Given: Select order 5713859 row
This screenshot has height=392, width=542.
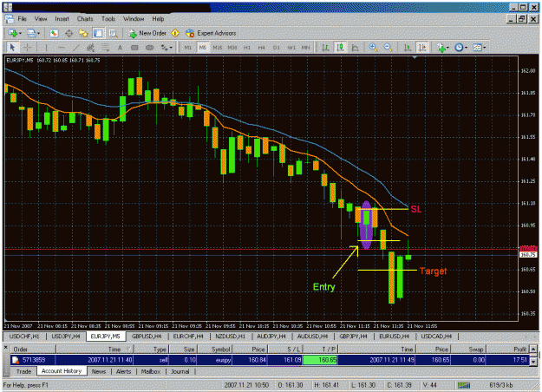Looking at the screenshot, I should pos(270,360).
